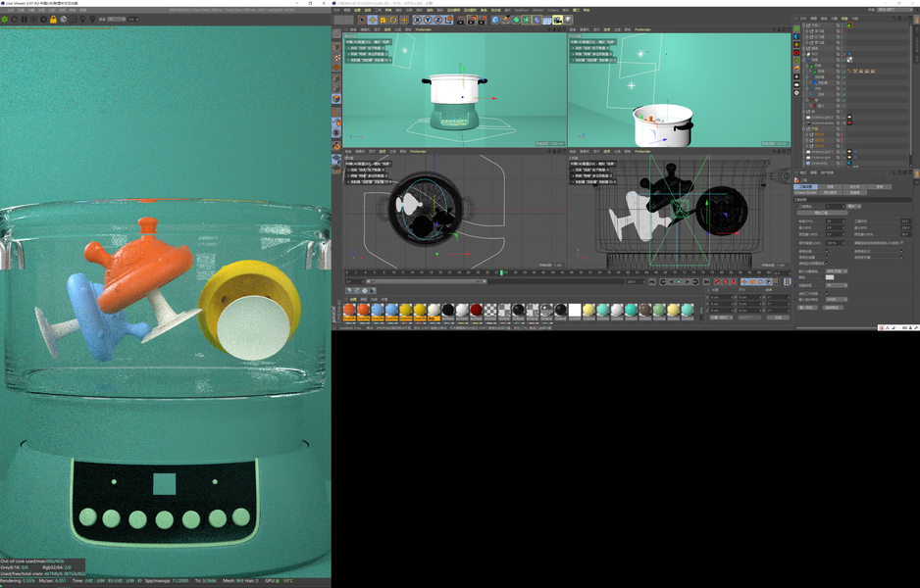Screen dimensions: 920x588
Task: Select OctaneCamera in object manager
Action: (x=823, y=123)
